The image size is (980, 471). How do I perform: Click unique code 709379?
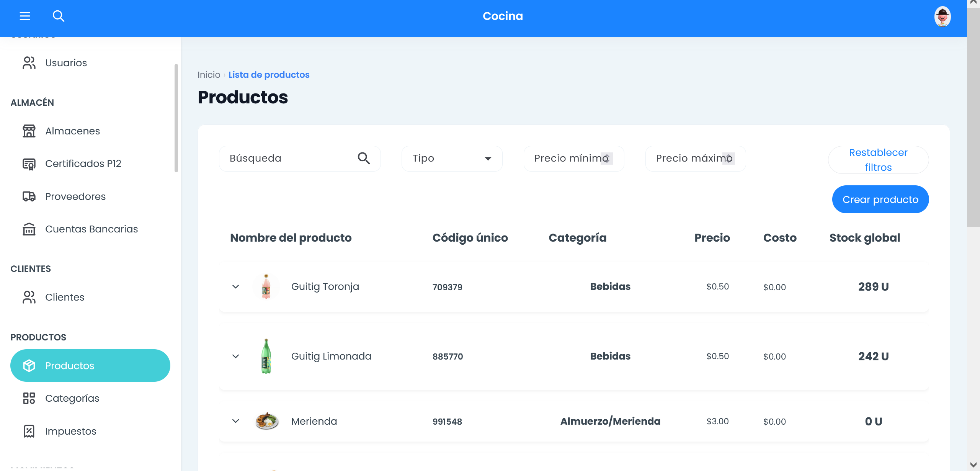pos(447,287)
